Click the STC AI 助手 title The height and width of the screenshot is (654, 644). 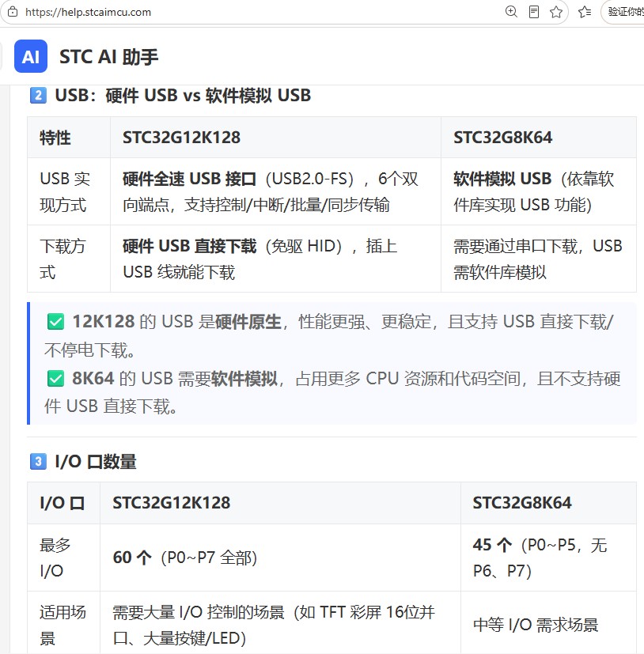[x=109, y=57]
